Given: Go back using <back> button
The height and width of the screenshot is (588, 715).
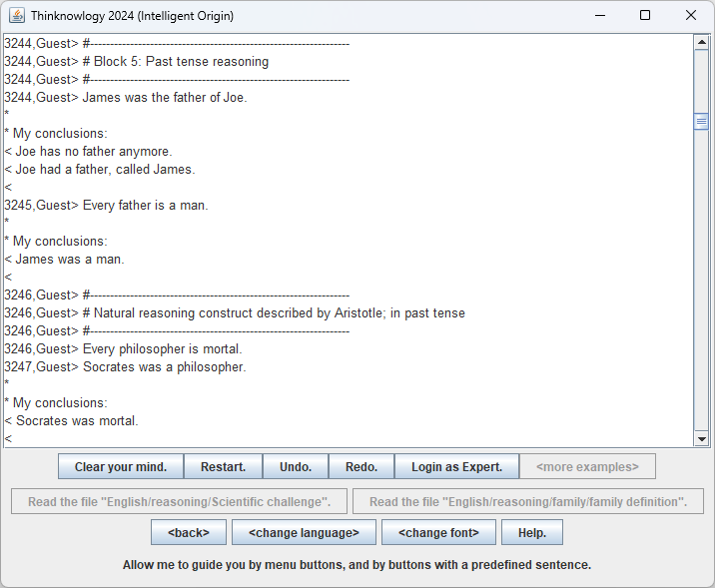Looking at the screenshot, I should click(x=189, y=532).
